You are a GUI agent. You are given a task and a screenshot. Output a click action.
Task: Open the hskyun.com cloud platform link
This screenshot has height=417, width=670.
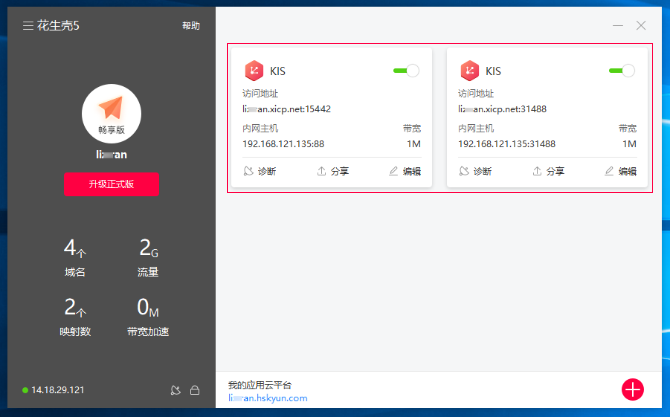pyautogui.click(x=268, y=398)
